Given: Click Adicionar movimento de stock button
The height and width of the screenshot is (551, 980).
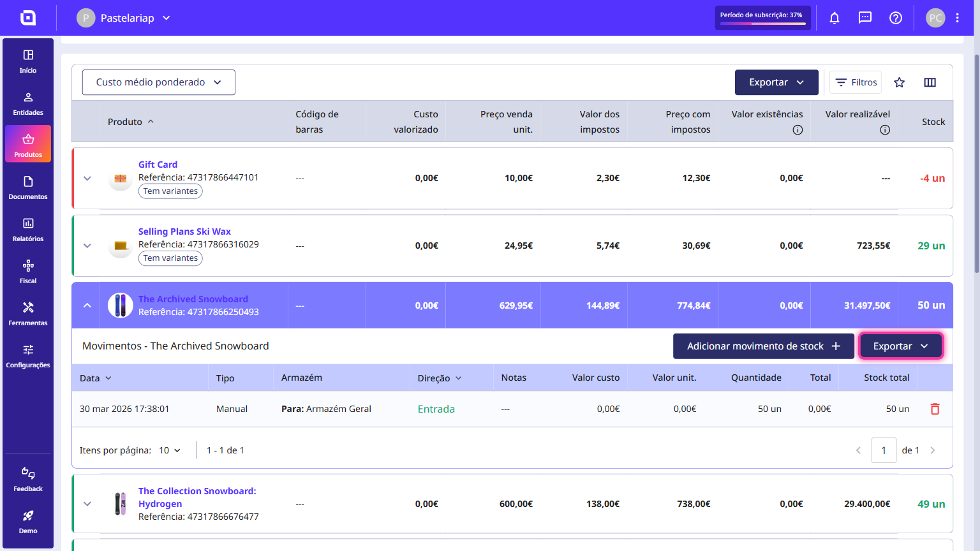Looking at the screenshot, I should [x=764, y=346].
